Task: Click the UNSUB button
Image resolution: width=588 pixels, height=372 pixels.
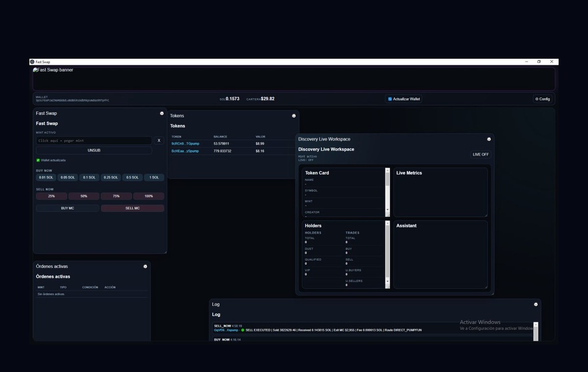Action: 94,150
